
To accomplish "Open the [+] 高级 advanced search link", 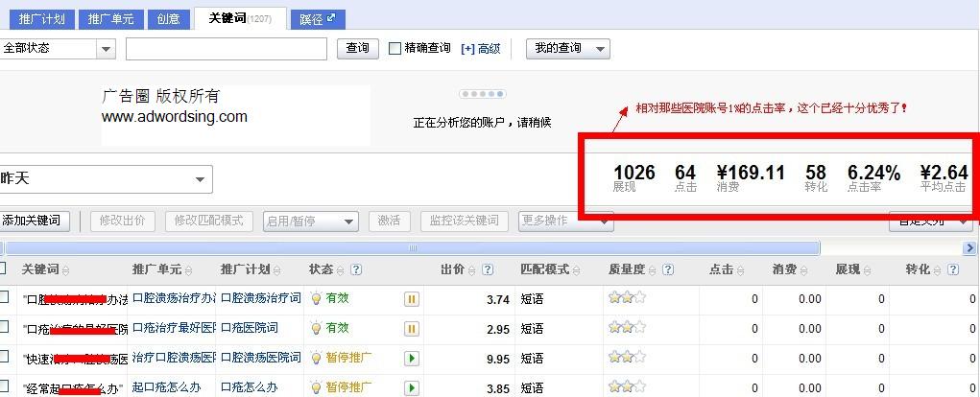I will (x=481, y=48).
